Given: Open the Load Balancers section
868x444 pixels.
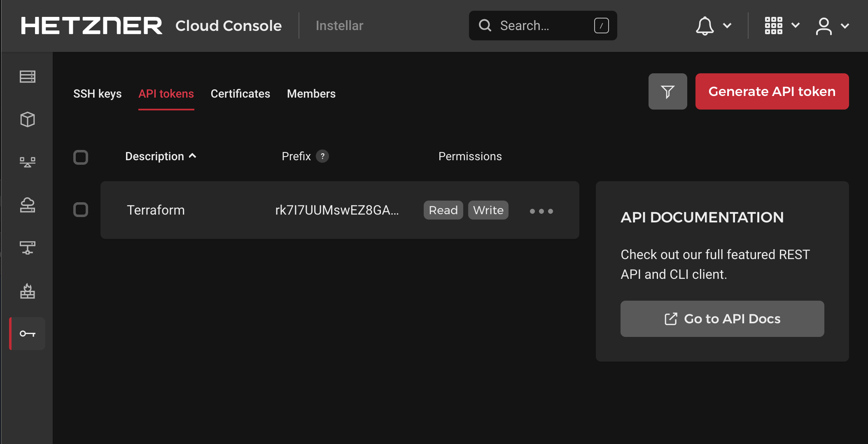Looking at the screenshot, I should click(x=27, y=162).
